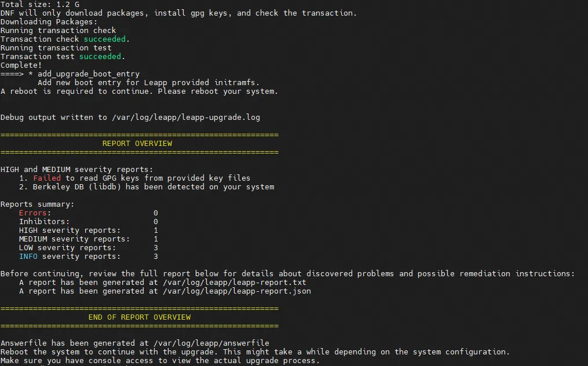
Task: Click 'Running transaction test' line
Action: coord(56,47)
